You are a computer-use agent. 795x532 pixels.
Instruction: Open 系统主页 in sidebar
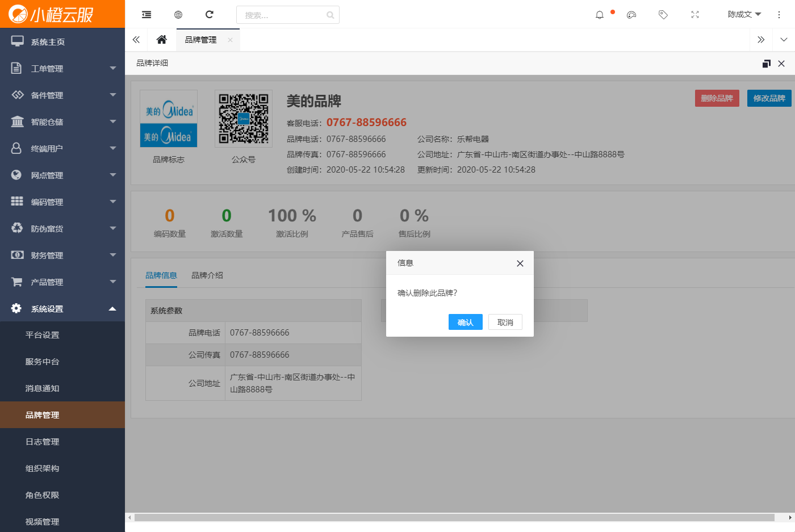62,42
